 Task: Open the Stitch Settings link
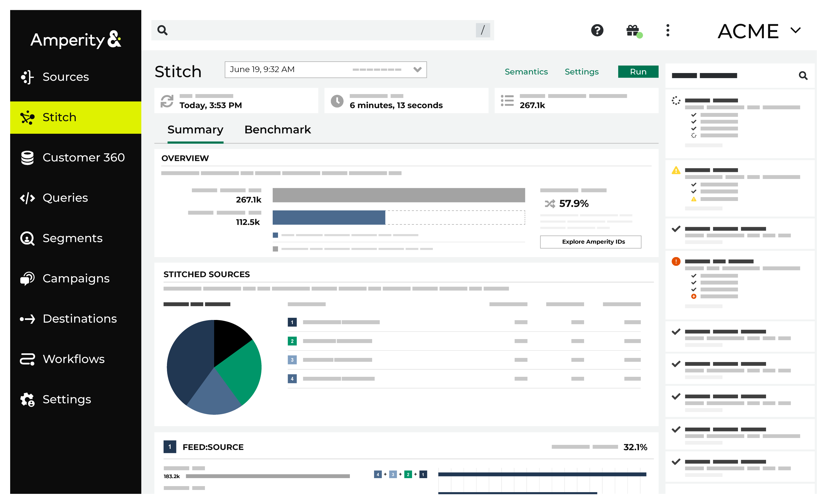point(581,72)
